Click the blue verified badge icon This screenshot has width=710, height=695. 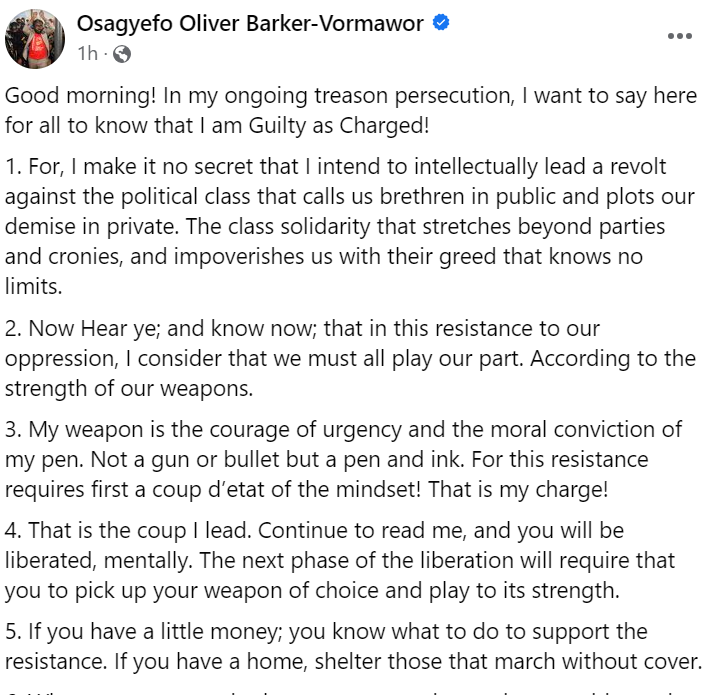tap(441, 22)
